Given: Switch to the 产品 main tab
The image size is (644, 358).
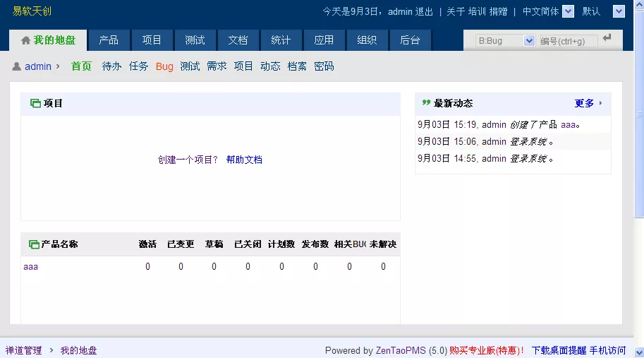Looking at the screenshot, I should click(x=109, y=40).
